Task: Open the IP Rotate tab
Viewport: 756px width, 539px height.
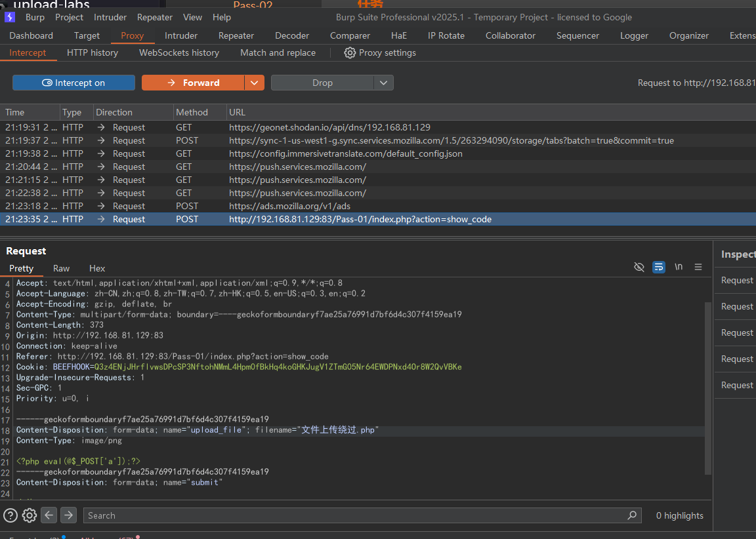Action: pos(446,35)
